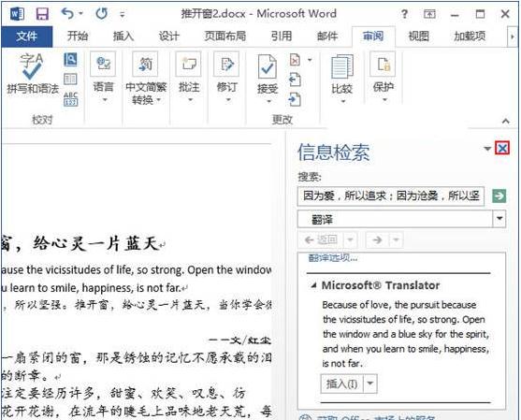Click the translated text "Because of love, the pursuit because"

[399, 305]
